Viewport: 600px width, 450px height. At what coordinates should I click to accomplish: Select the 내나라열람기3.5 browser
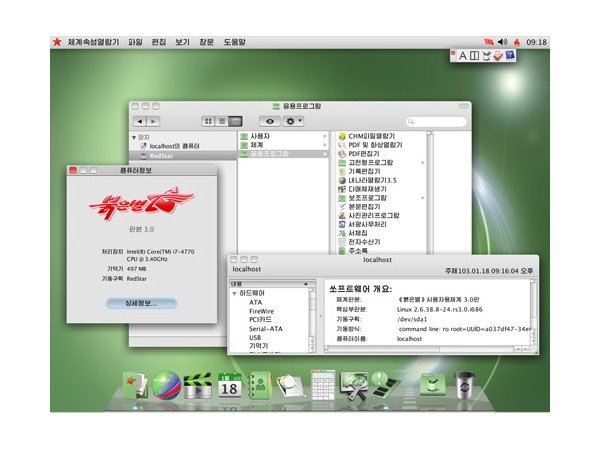click(372, 180)
